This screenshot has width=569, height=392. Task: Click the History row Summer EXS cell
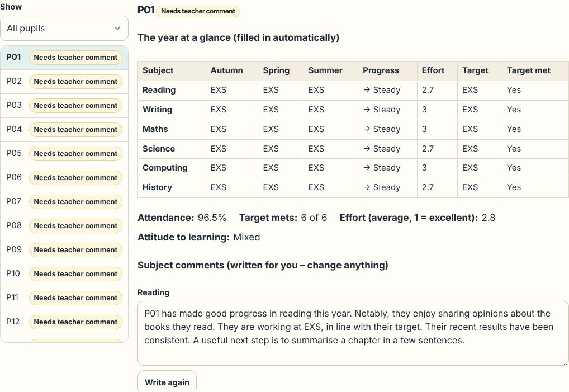coord(330,188)
